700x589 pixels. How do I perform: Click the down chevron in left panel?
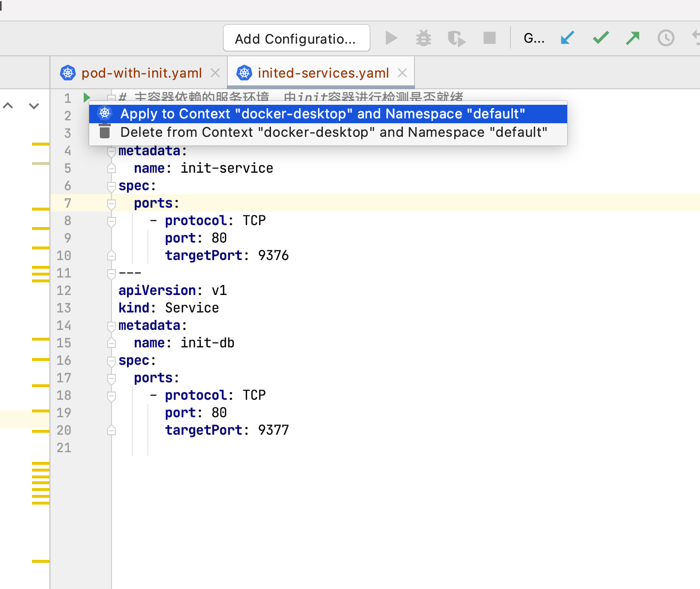[34, 105]
